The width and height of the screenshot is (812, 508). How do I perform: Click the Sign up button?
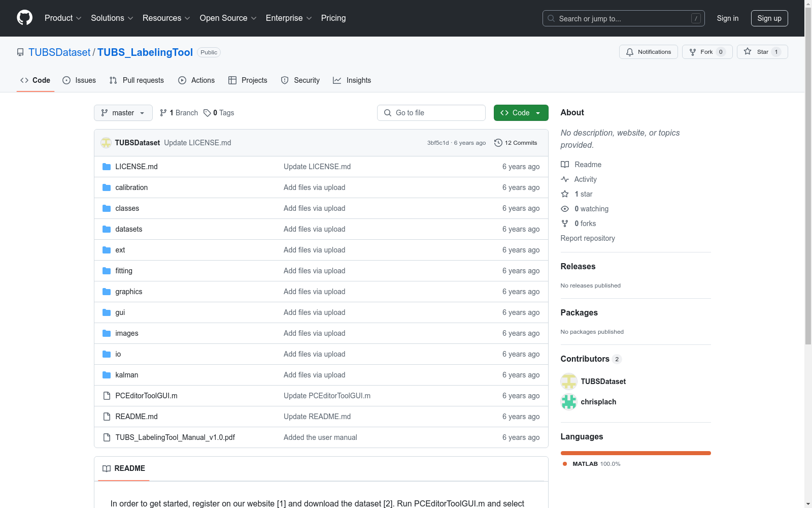769,18
